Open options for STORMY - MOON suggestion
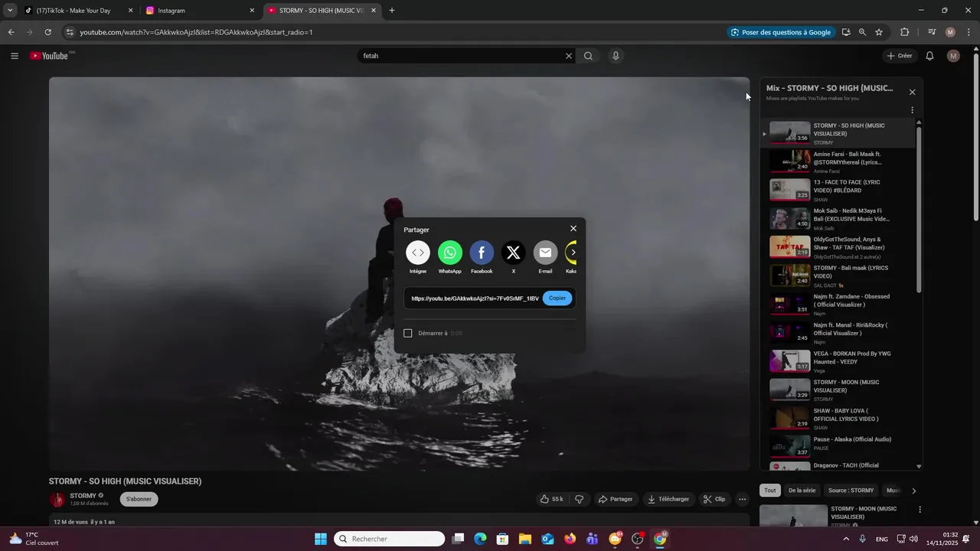Screen dimensions: 980x551 920,510
